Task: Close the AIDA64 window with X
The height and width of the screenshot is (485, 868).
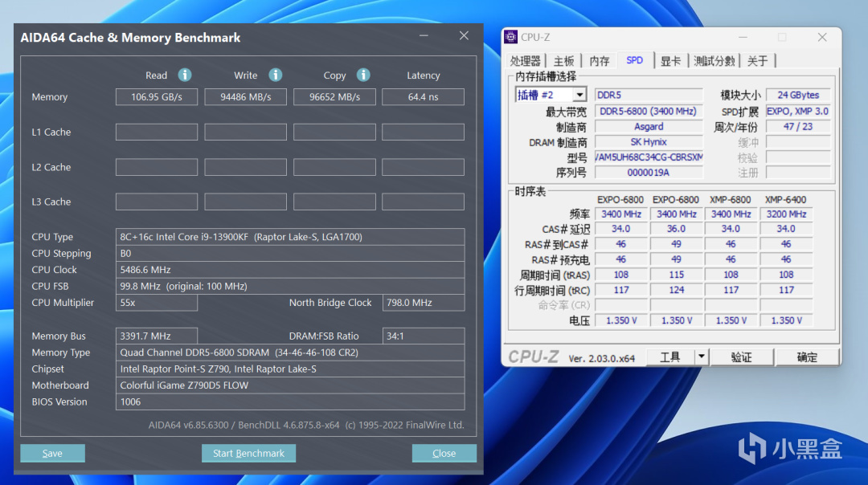Action: pos(464,36)
